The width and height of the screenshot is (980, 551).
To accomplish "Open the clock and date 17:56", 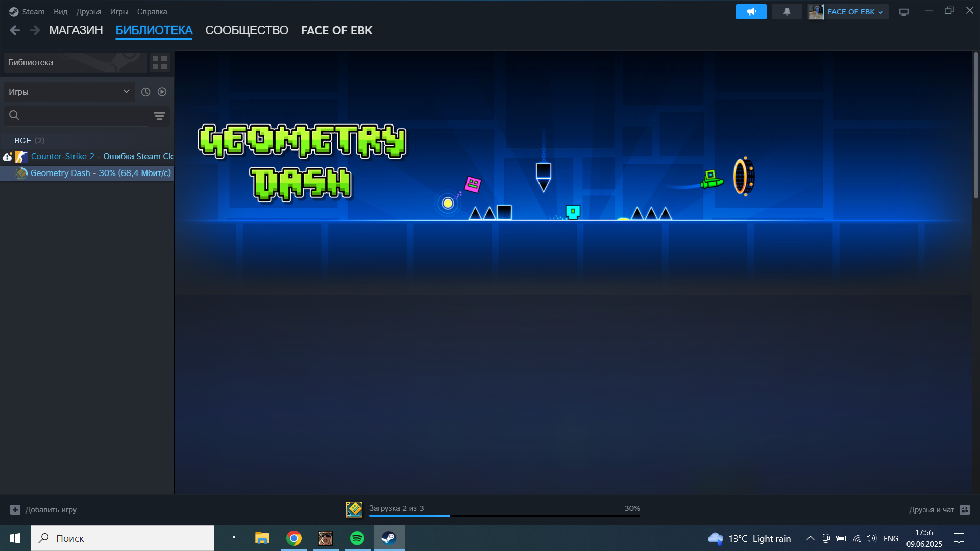I will [x=924, y=538].
